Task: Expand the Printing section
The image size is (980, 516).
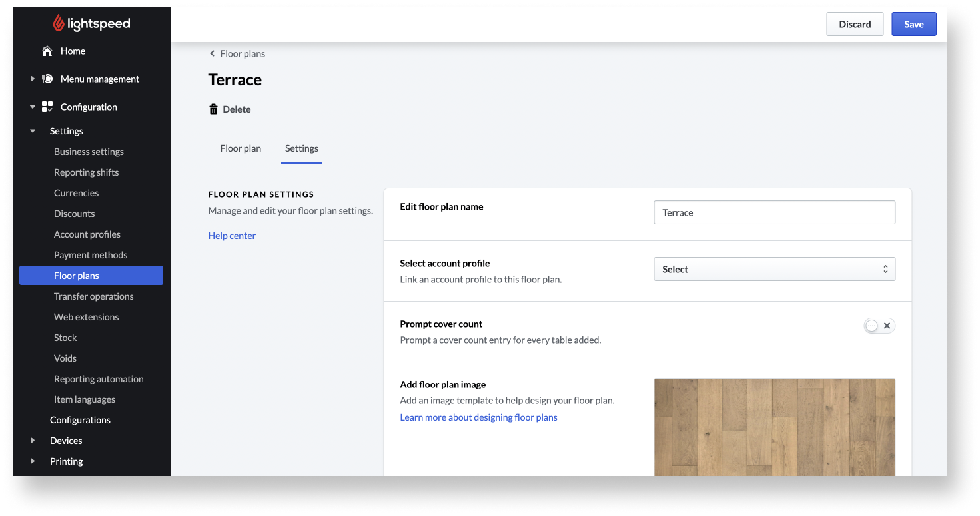Action: click(33, 461)
